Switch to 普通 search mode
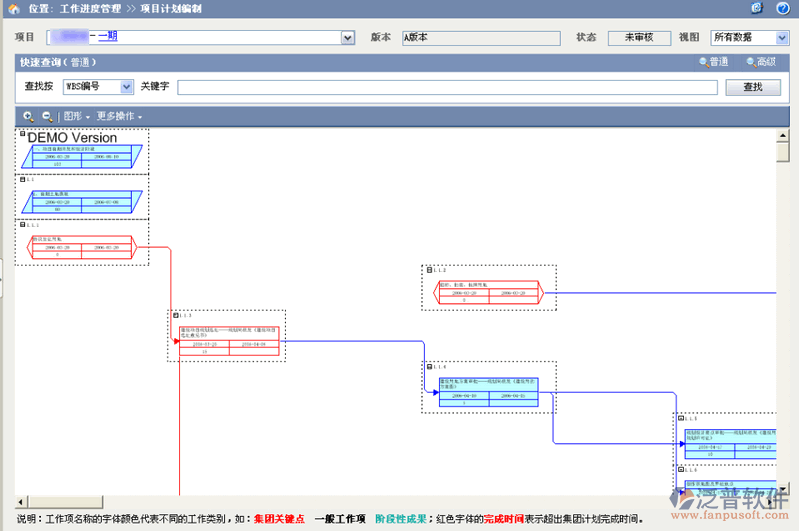 714,62
